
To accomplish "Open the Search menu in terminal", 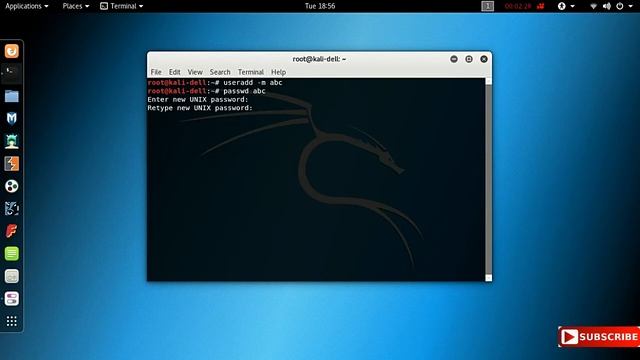I will pos(220,72).
